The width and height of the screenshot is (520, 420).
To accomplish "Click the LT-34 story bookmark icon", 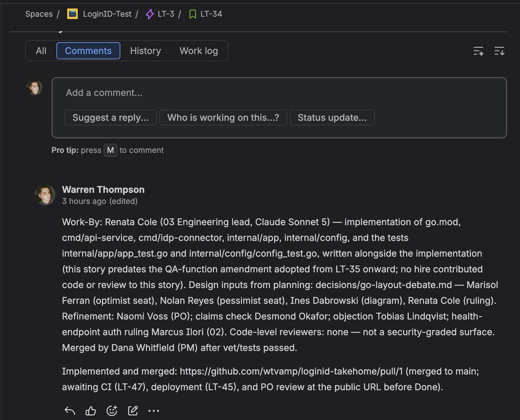I will pos(193,14).
